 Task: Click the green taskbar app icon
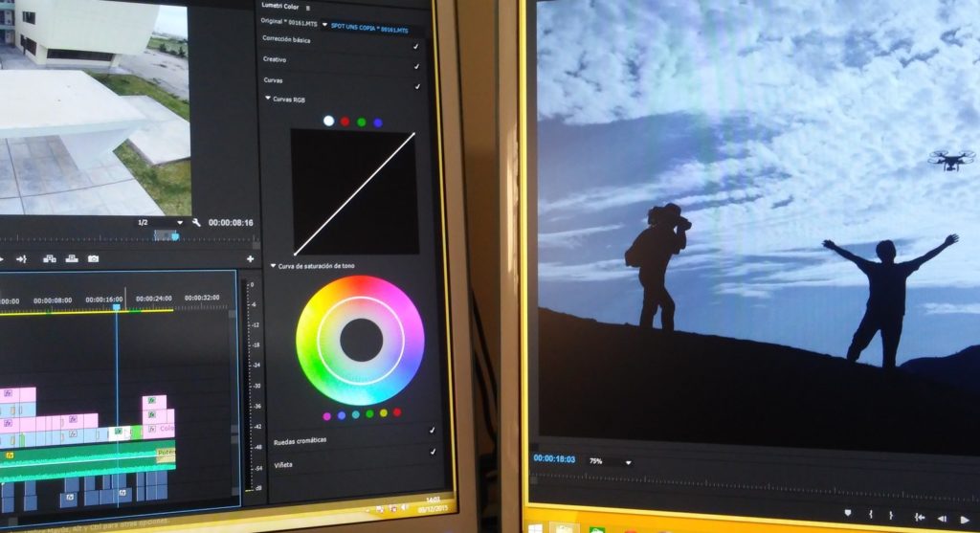click(597, 530)
